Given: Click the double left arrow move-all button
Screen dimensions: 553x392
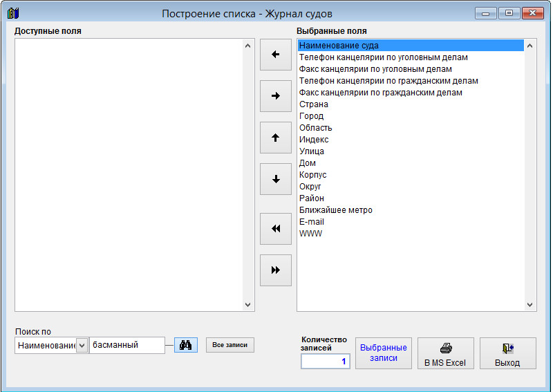Looking at the screenshot, I should point(275,229).
